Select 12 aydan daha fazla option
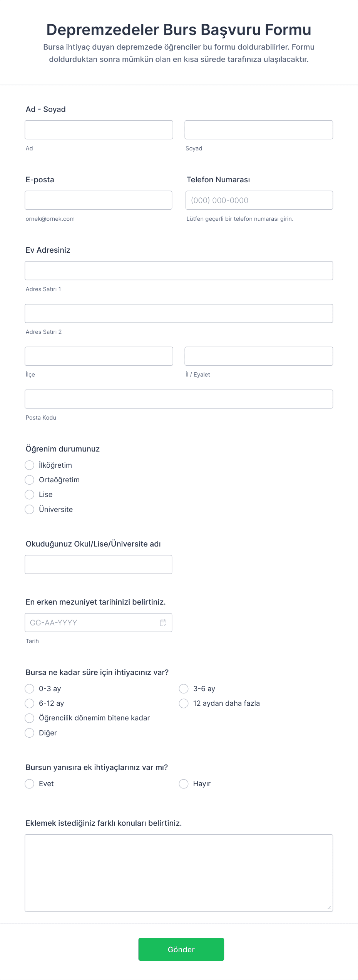The height and width of the screenshot is (980, 358). pyautogui.click(x=184, y=703)
